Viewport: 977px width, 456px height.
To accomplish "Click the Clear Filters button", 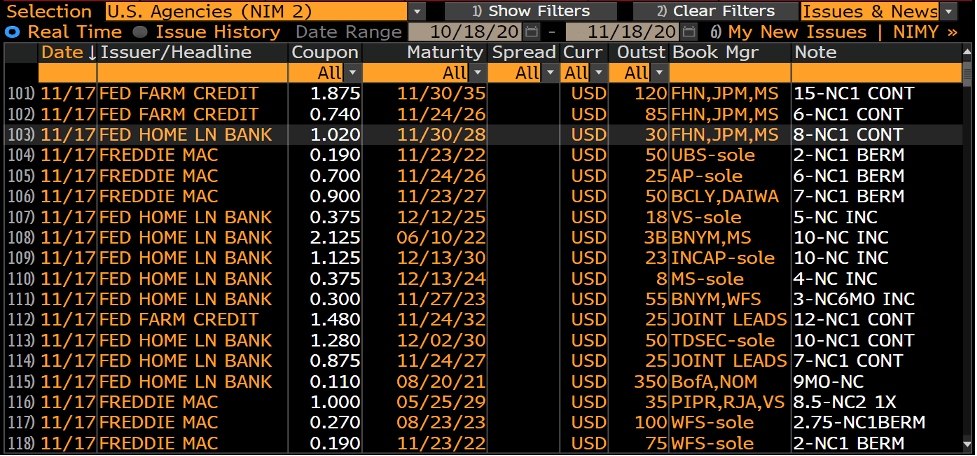I will tap(716, 11).
